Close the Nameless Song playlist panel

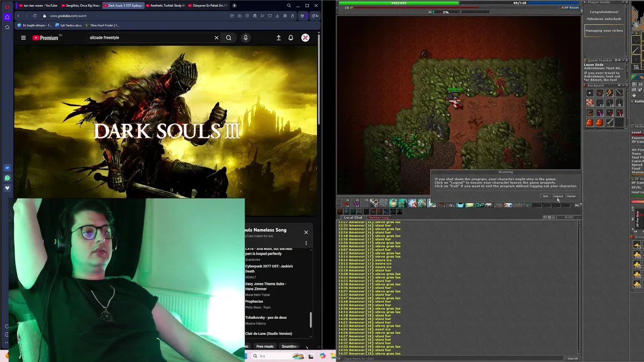coord(306,232)
